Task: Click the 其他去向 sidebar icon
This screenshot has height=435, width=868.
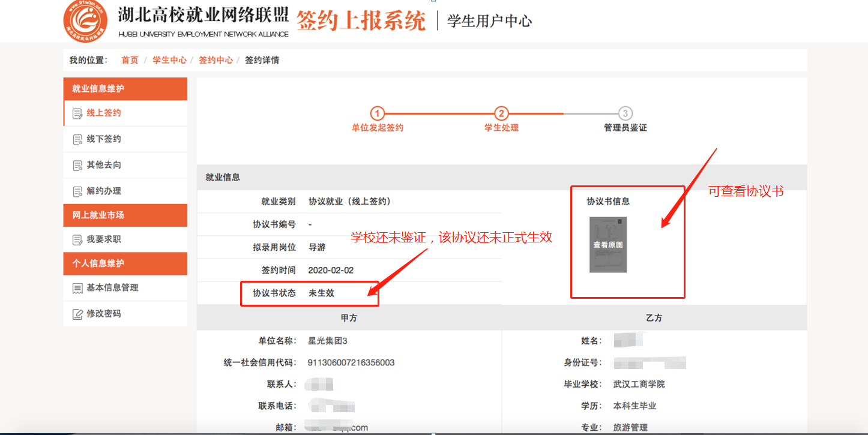Action: pyautogui.click(x=77, y=165)
